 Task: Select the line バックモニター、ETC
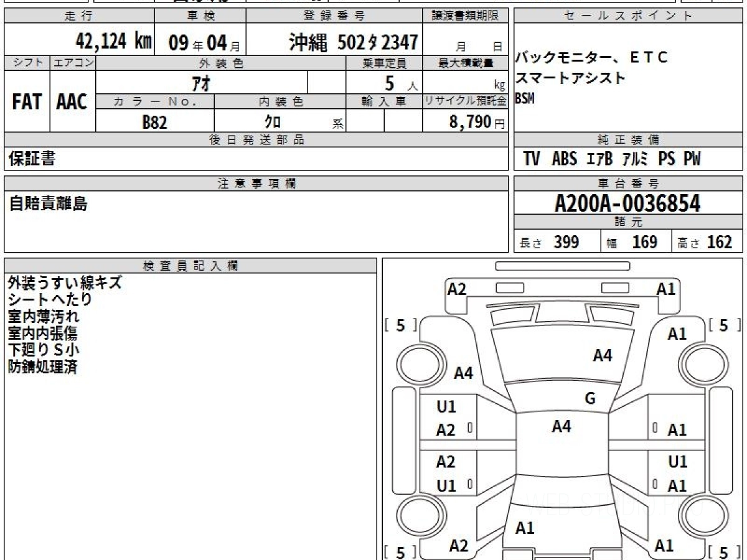point(591,58)
